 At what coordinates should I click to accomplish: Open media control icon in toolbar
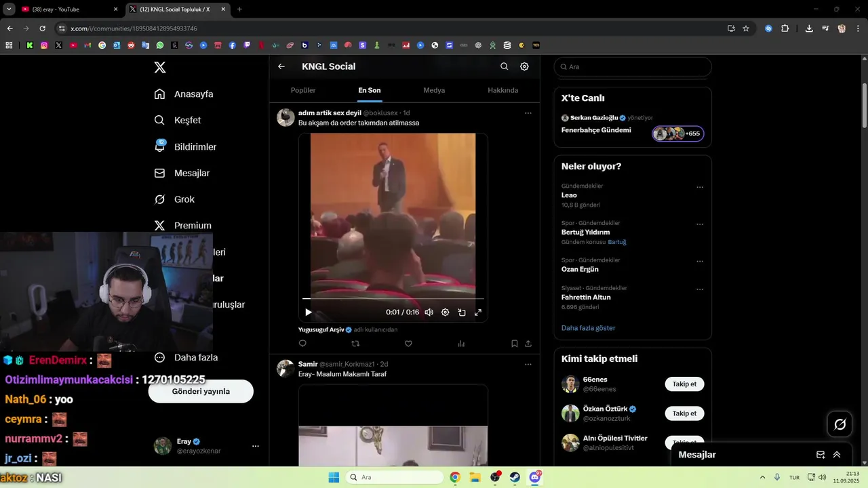pos(825,28)
